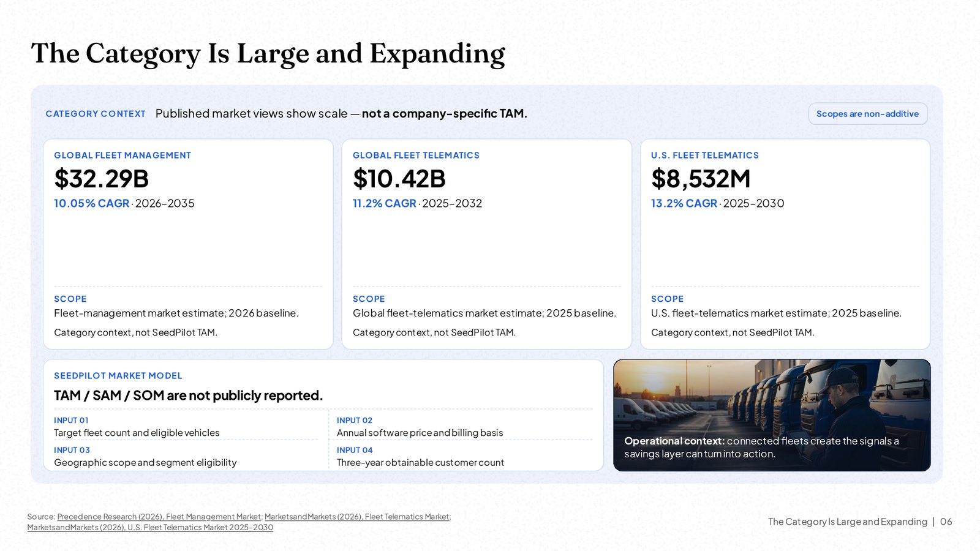Select the '$10.42B' market value
The height and width of the screenshot is (551, 980).
(399, 179)
